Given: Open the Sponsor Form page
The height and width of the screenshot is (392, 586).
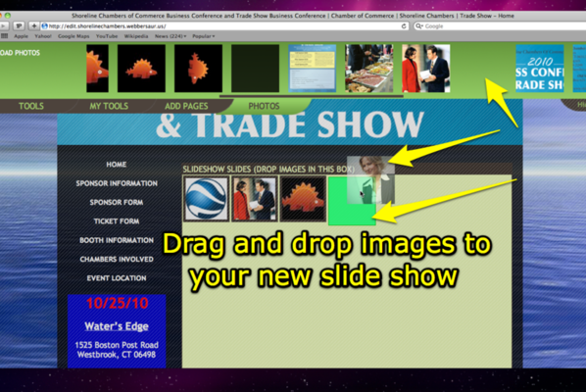Looking at the screenshot, I should coord(117,202).
